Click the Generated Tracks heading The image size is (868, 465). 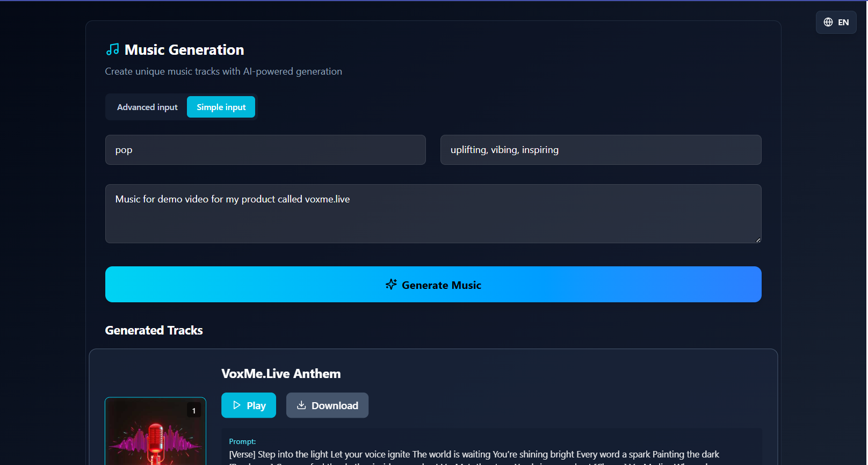pos(154,330)
